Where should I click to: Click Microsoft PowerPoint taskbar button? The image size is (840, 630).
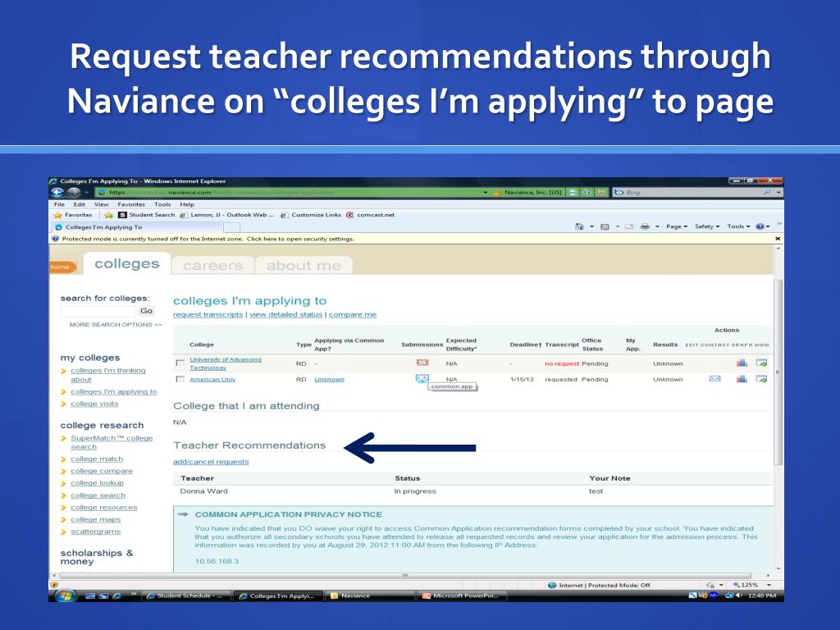pyautogui.click(x=461, y=596)
